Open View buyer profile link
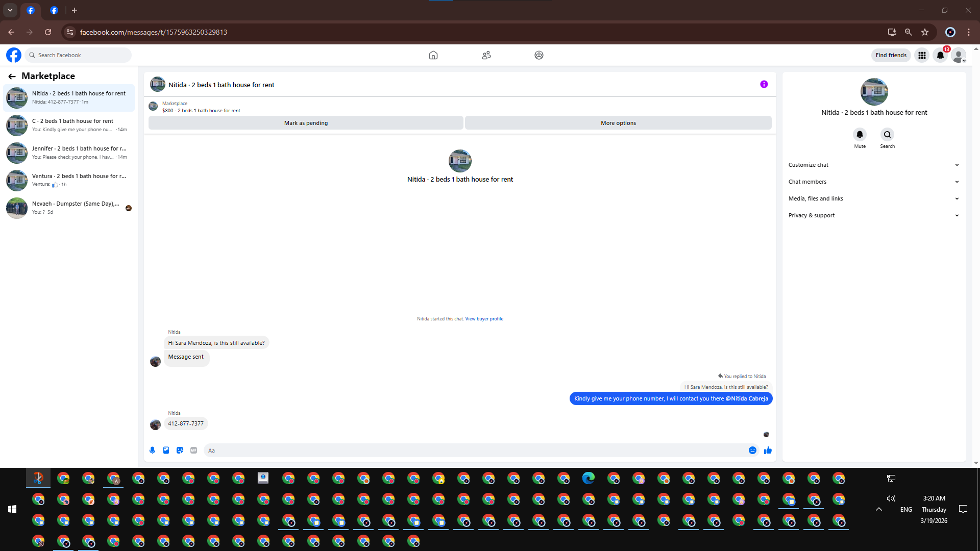The height and width of the screenshot is (551, 980). [484, 319]
